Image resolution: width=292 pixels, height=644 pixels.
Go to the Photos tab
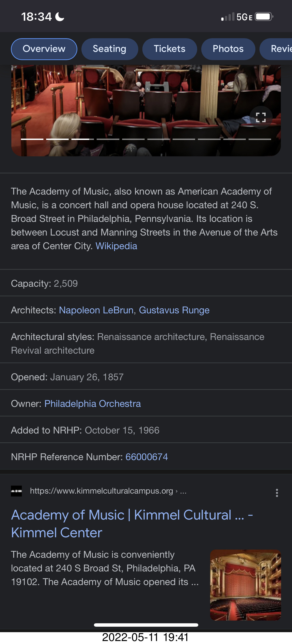(x=228, y=49)
